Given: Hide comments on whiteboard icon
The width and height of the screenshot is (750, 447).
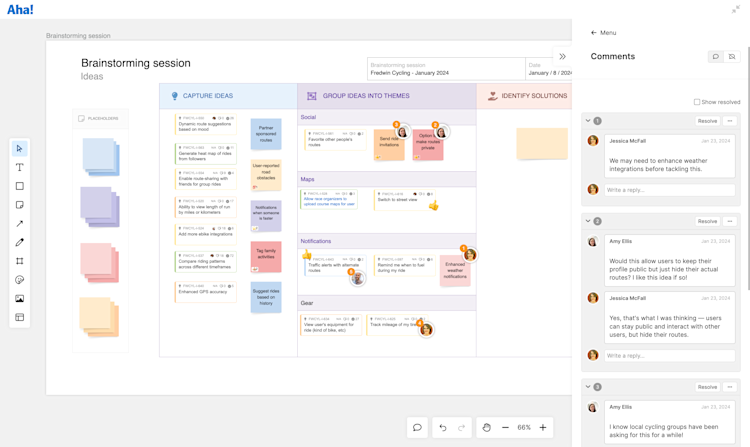Looking at the screenshot, I should tap(732, 56).
